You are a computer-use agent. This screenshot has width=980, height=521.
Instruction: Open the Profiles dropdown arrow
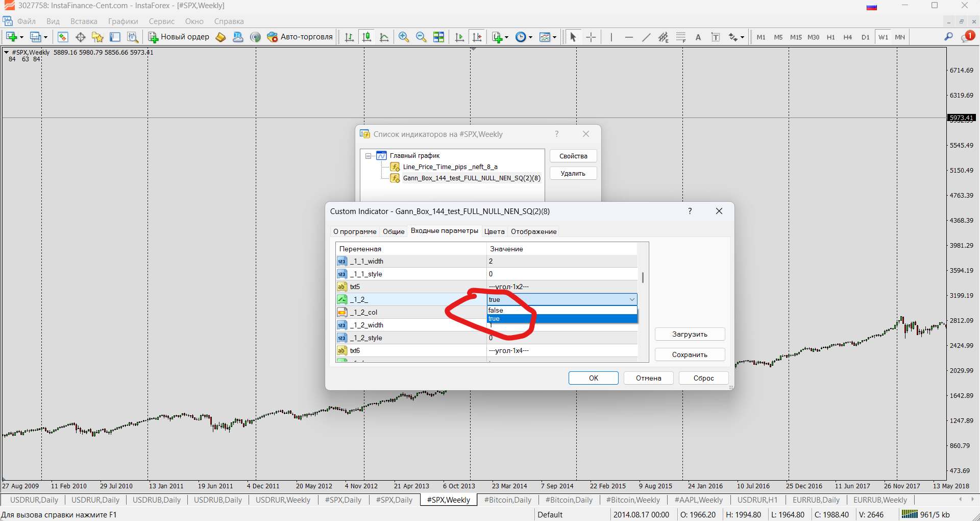click(45, 37)
